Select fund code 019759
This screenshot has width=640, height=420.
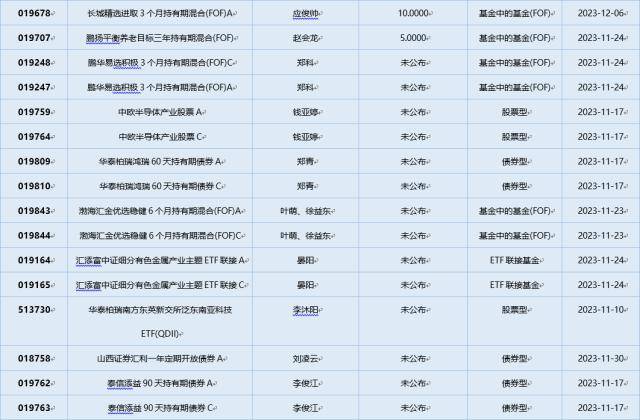34,112
